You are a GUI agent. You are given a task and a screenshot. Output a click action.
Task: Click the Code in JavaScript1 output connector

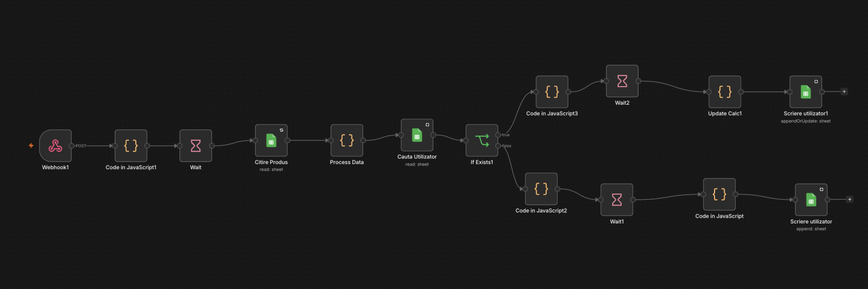point(147,146)
